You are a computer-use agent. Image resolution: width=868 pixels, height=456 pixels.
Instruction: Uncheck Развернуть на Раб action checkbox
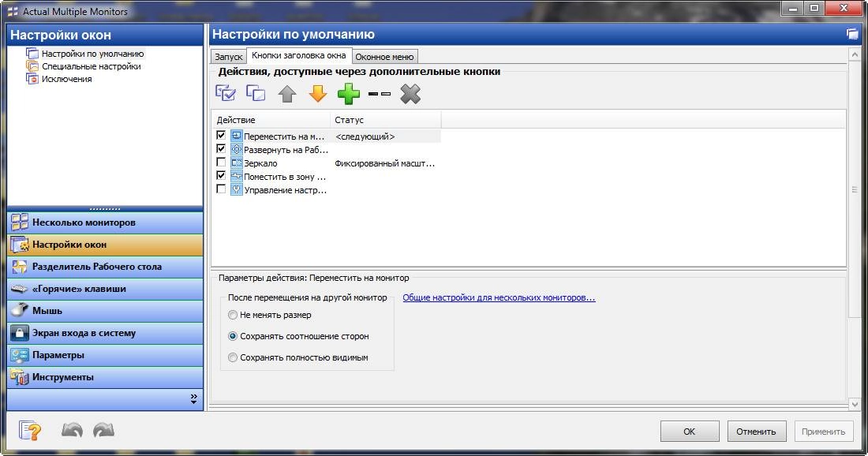point(221,149)
